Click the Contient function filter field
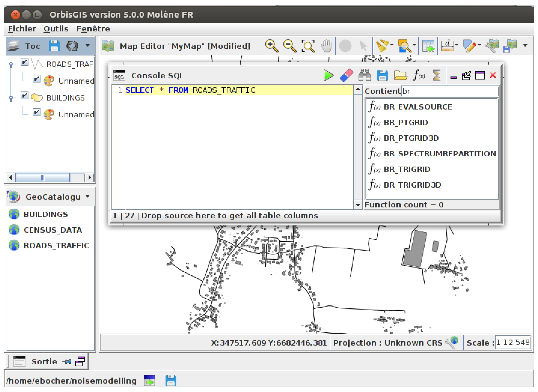 [x=450, y=91]
